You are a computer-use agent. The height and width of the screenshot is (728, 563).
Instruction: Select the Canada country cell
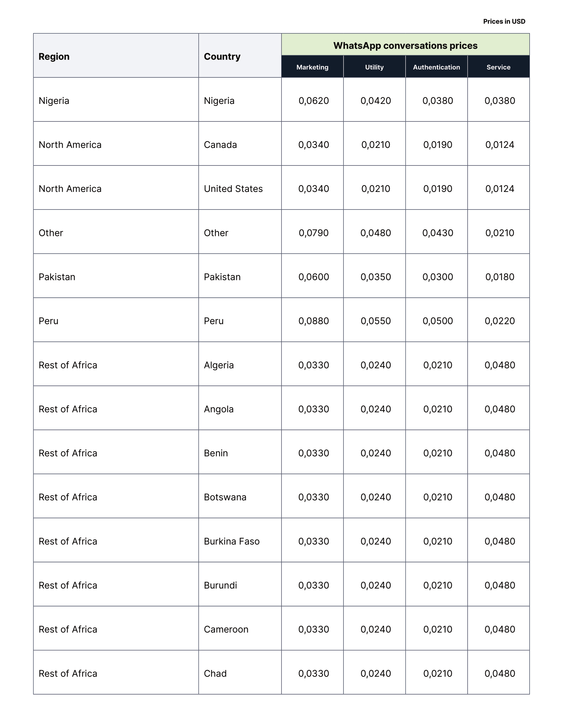(x=221, y=145)
